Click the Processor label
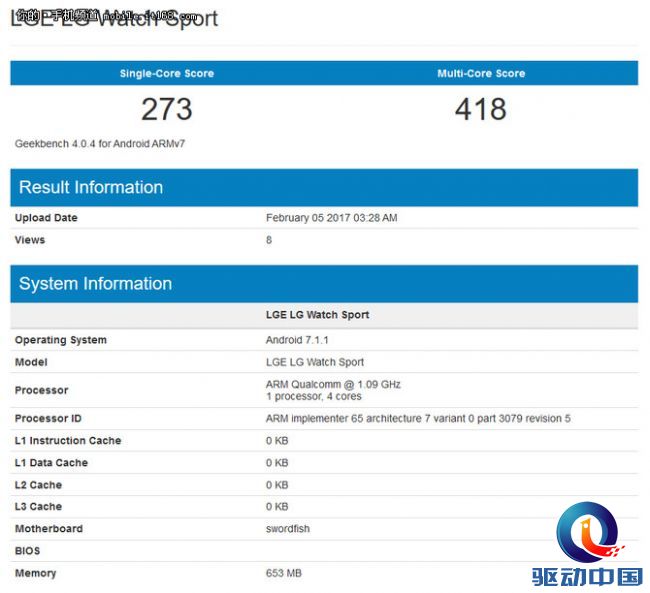The width and height of the screenshot is (650, 593). click(41, 390)
